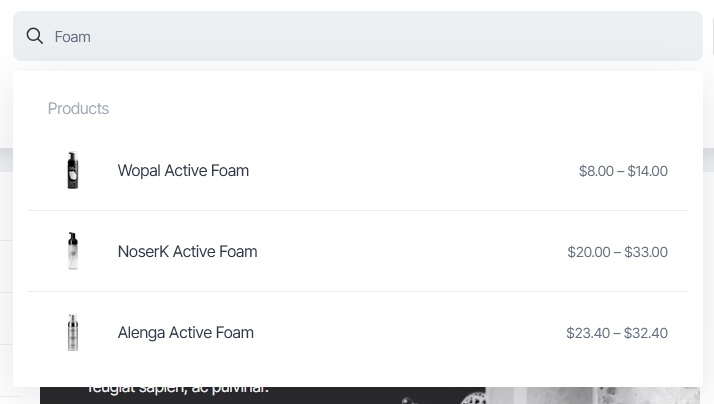
Task: Click the $20.00 – $33.00 price range
Action: tap(617, 252)
